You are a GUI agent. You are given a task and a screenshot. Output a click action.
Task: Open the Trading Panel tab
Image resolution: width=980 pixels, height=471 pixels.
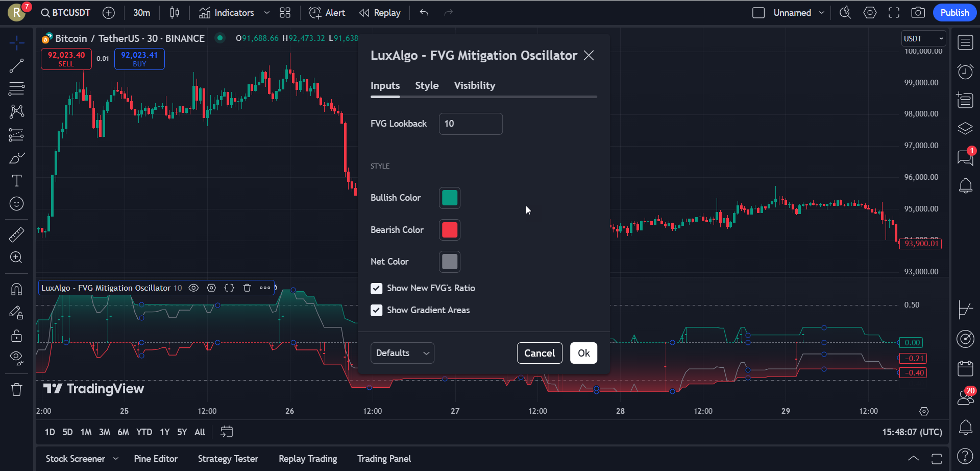point(384,459)
